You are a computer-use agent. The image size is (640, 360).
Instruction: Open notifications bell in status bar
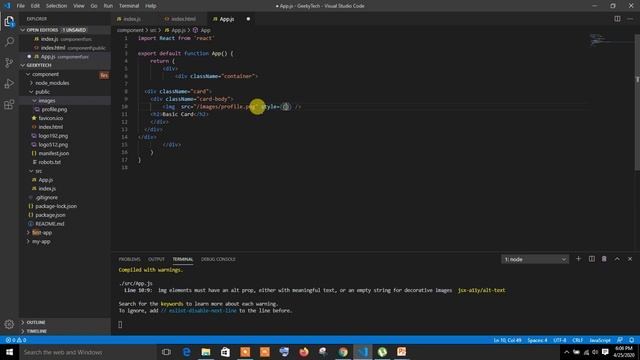pos(631,340)
